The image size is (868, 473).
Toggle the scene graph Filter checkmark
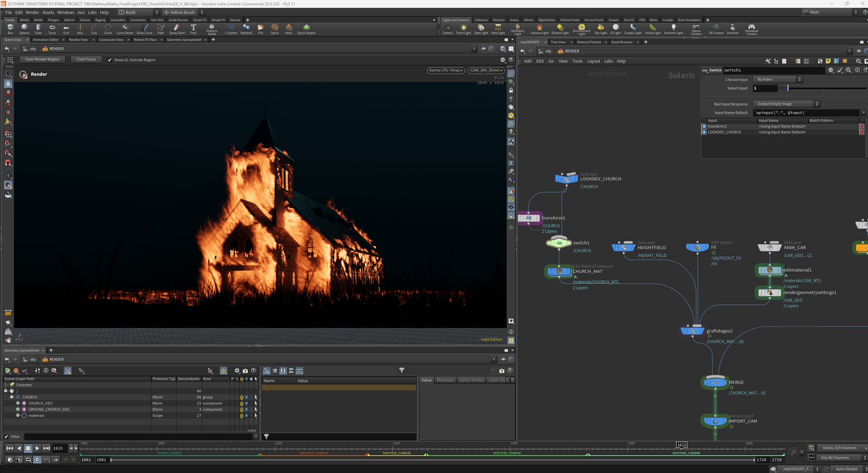(x=6, y=437)
